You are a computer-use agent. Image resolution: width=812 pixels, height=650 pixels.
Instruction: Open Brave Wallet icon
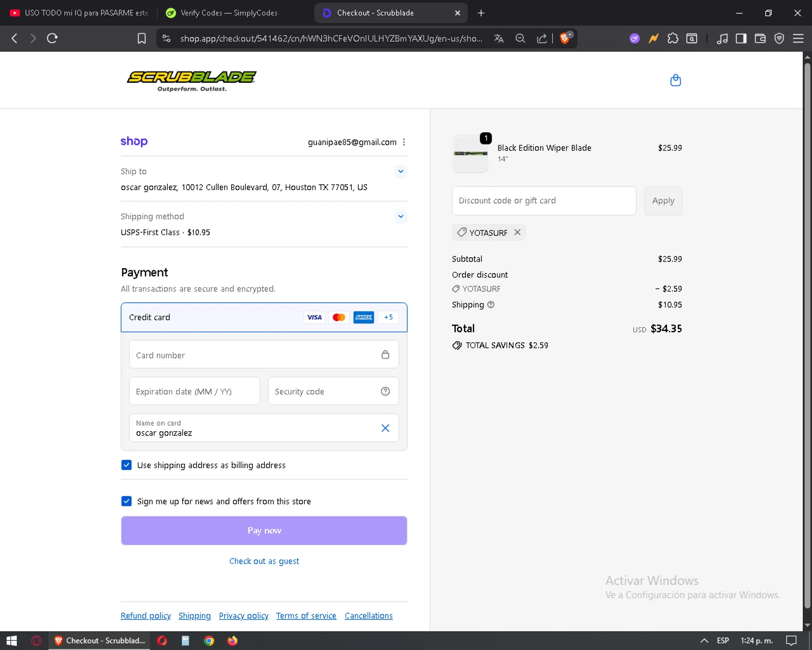point(760,38)
